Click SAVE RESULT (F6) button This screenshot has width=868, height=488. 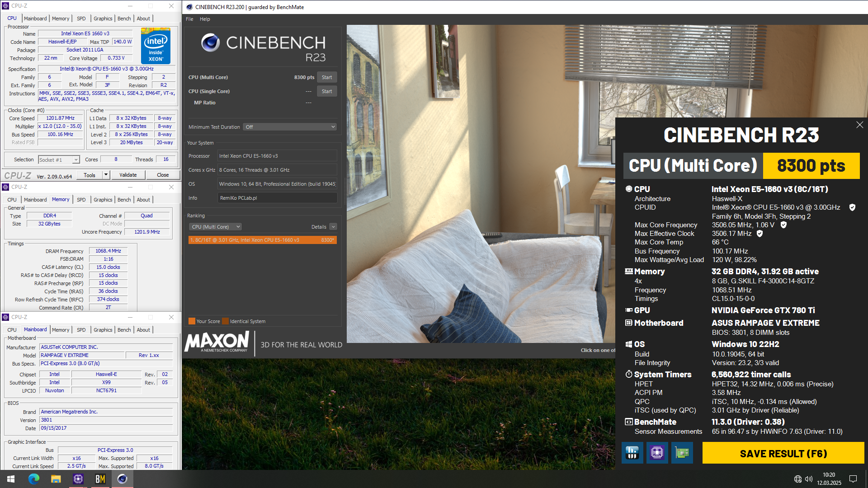783,453
